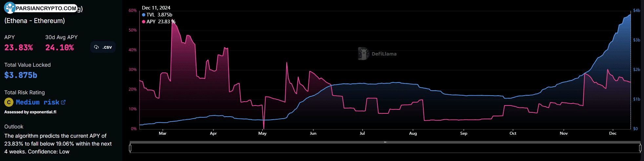Click the yellow C risk grade badge
This screenshot has width=644, height=161.
tap(9, 102)
